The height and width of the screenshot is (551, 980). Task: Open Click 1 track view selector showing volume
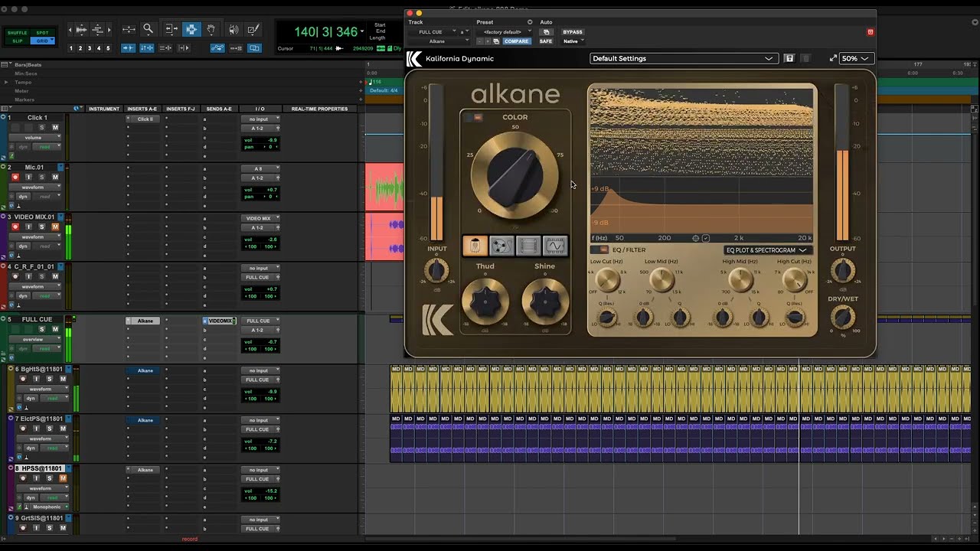(37, 138)
